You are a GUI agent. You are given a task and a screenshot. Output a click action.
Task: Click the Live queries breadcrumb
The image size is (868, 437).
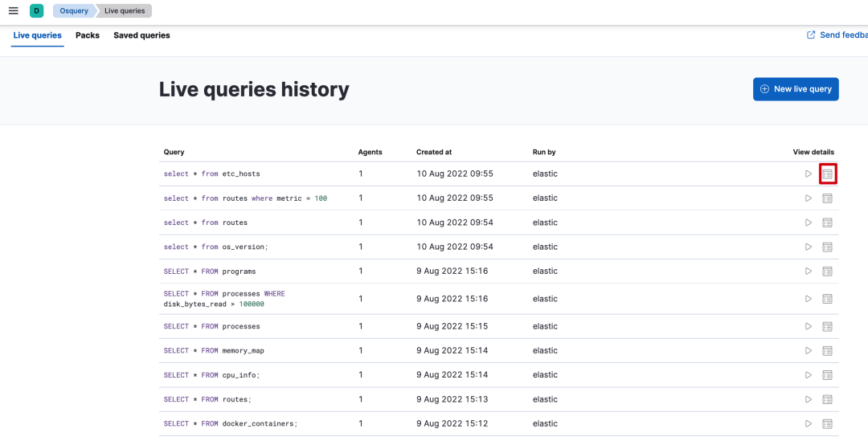pos(124,10)
